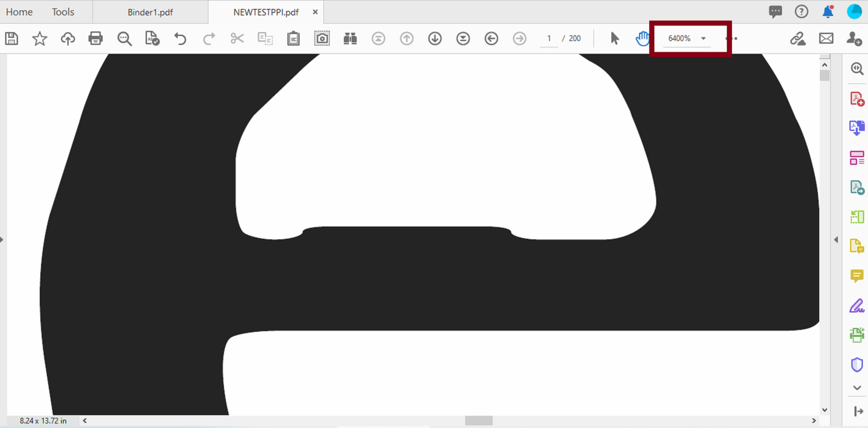The image size is (868, 428).
Task: Click the Print file icon
Action: 95,38
